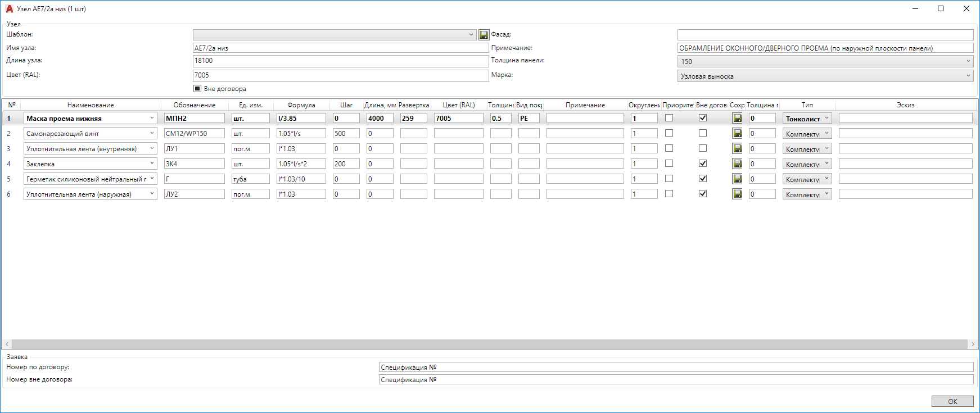Click the horizontal scrollbar of the table
The width and height of the screenshot is (980, 413).
(x=489, y=344)
